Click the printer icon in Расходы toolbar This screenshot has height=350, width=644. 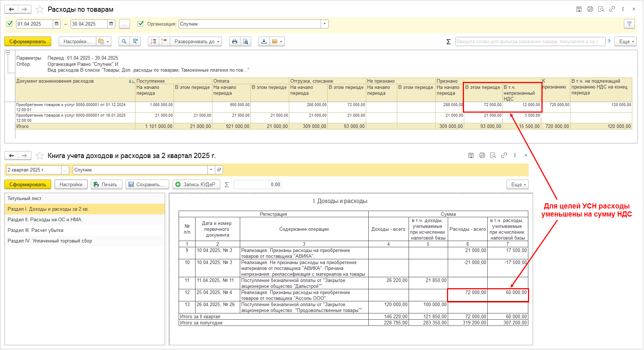tap(235, 42)
